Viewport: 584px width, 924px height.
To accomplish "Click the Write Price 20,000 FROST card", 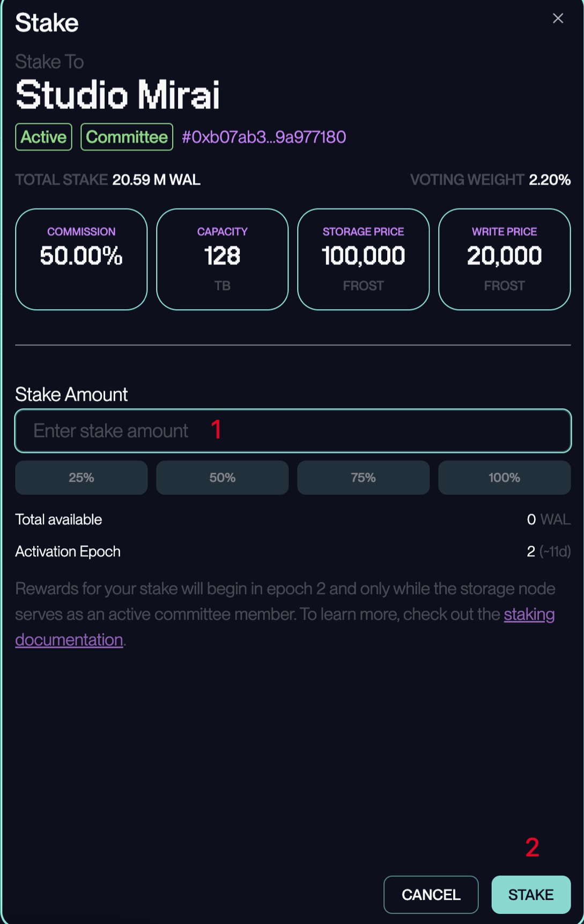I will (x=505, y=259).
